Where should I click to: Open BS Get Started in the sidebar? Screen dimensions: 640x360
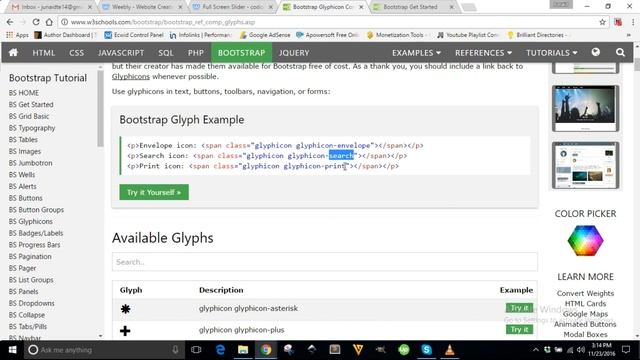pyautogui.click(x=31, y=104)
